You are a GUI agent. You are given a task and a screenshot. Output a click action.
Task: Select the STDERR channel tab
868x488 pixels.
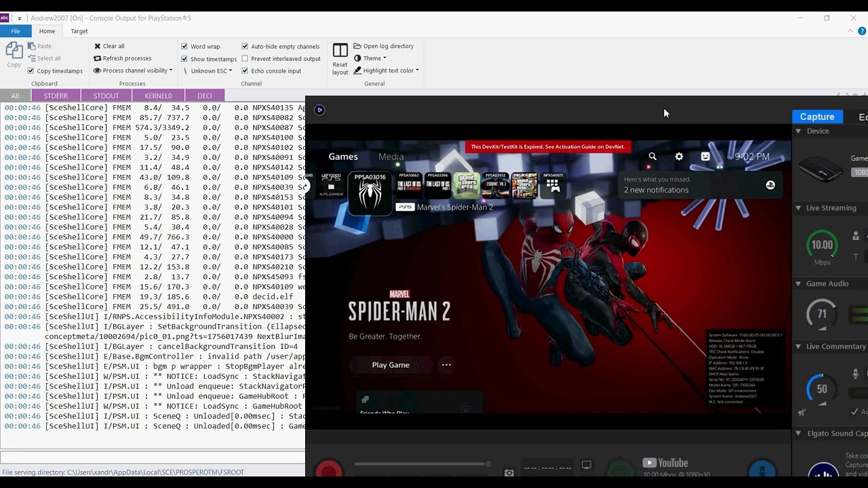pyautogui.click(x=56, y=96)
